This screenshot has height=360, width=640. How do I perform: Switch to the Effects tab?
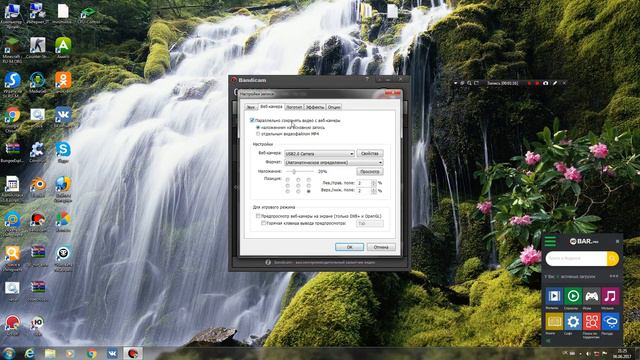click(x=315, y=107)
